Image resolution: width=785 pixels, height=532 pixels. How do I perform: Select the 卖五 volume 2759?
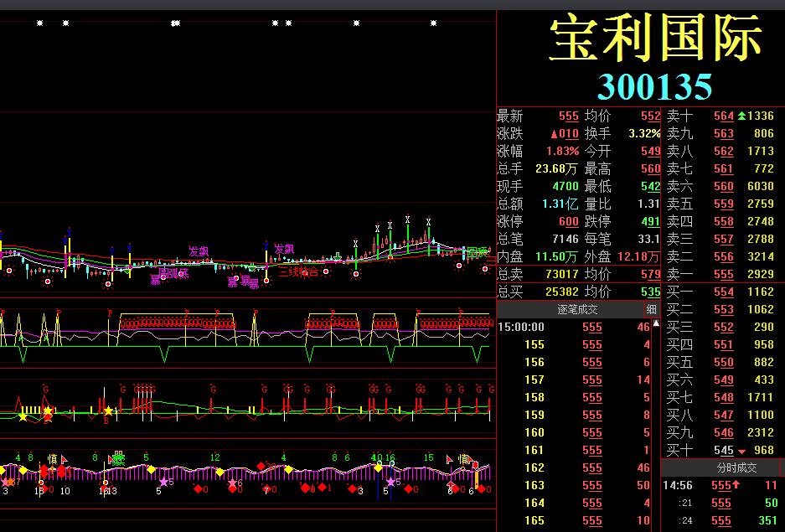coord(761,204)
